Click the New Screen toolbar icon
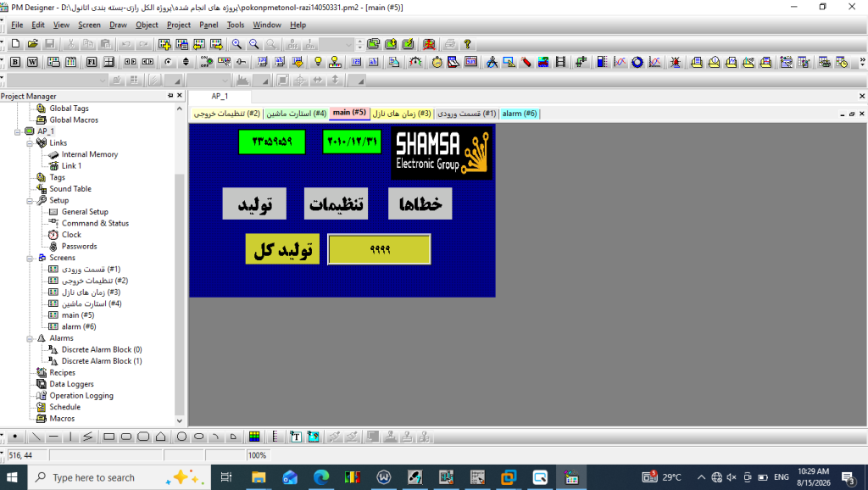The height and width of the screenshot is (490, 868). pyautogui.click(x=164, y=44)
